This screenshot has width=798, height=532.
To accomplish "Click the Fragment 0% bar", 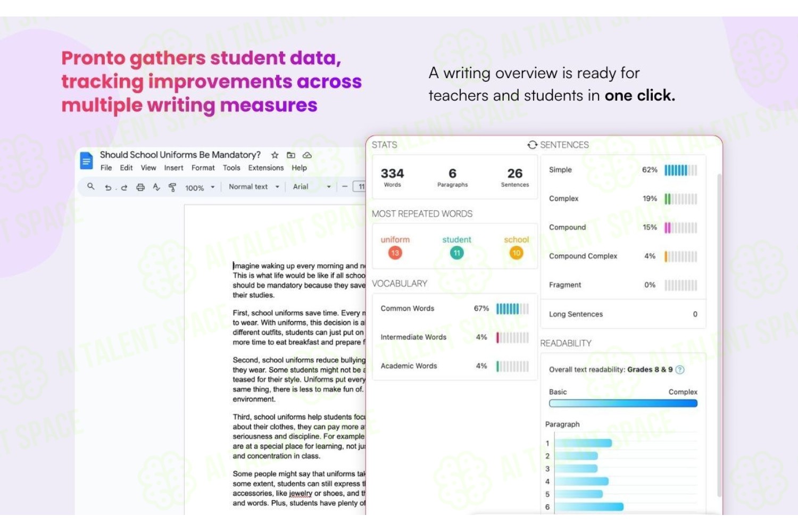I will pos(680,285).
